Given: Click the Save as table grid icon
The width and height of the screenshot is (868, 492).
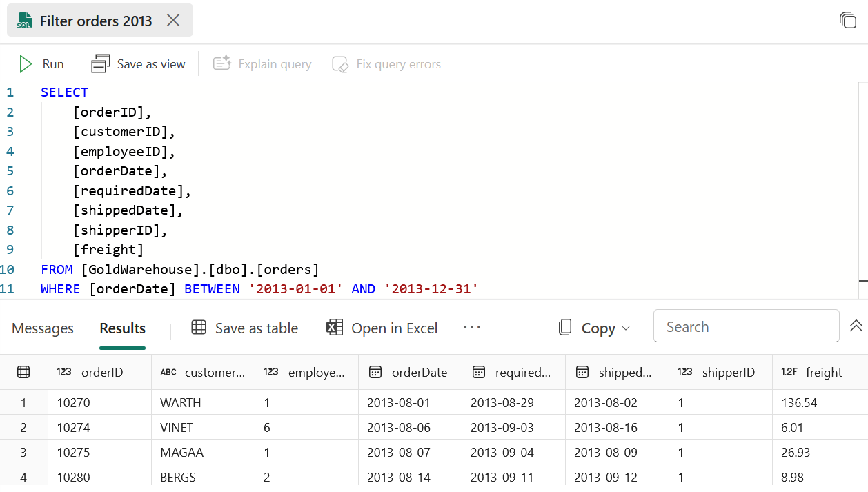Looking at the screenshot, I should [x=199, y=328].
